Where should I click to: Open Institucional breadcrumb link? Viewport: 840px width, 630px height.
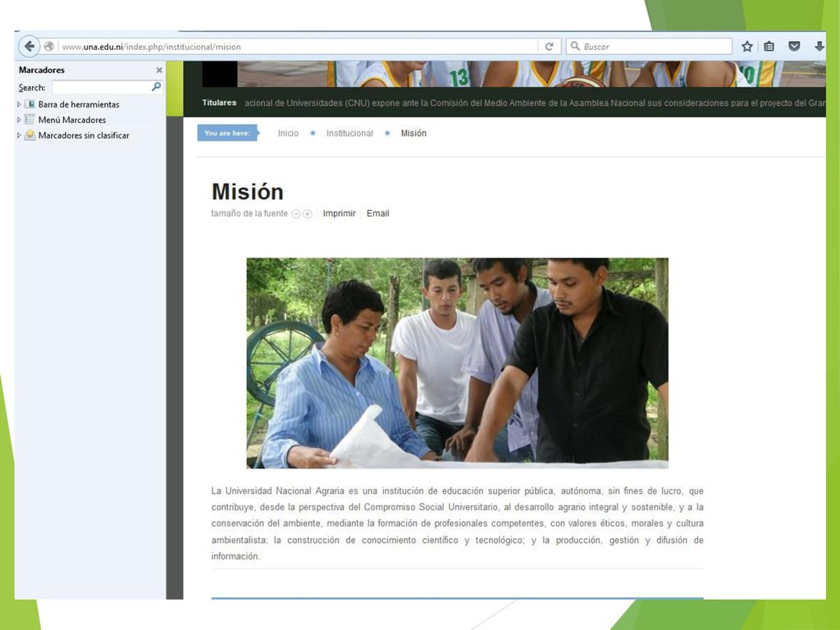349,134
